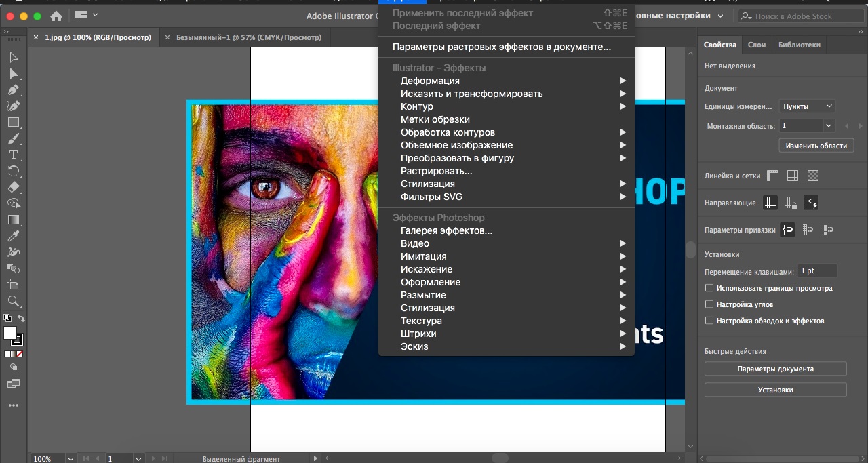Select the Pen tool
Image resolution: width=868 pixels, height=463 pixels.
14,89
